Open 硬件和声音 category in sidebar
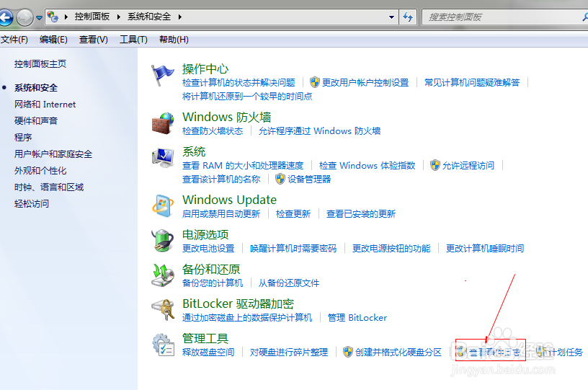The image size is (588, 390). tap(36, 121)
